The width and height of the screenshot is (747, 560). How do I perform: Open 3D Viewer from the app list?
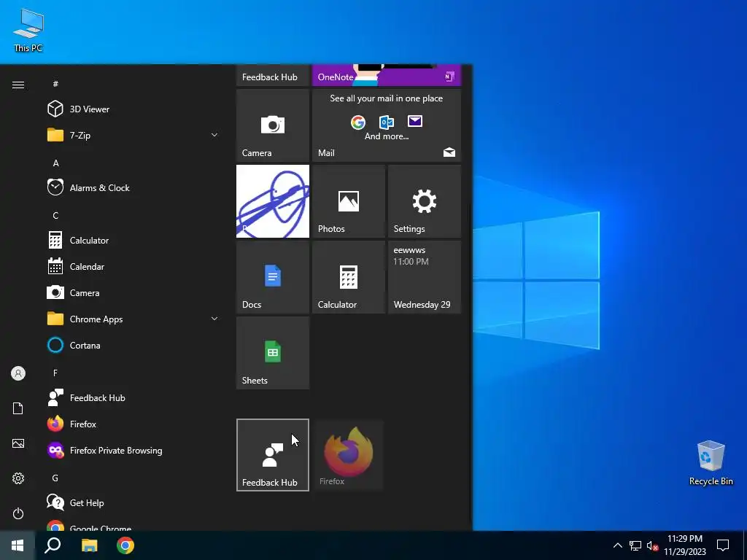pos(133,109)
